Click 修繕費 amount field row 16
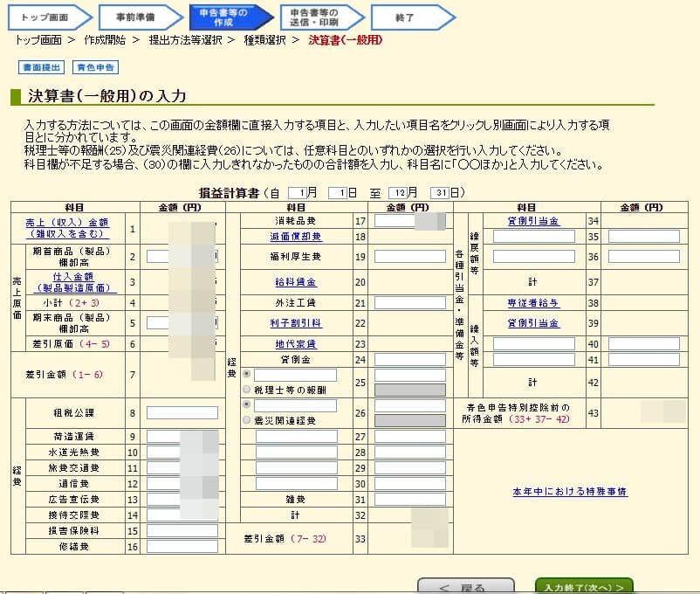The height and width of the screenshot is (594, 700). (x=182, y=546)
